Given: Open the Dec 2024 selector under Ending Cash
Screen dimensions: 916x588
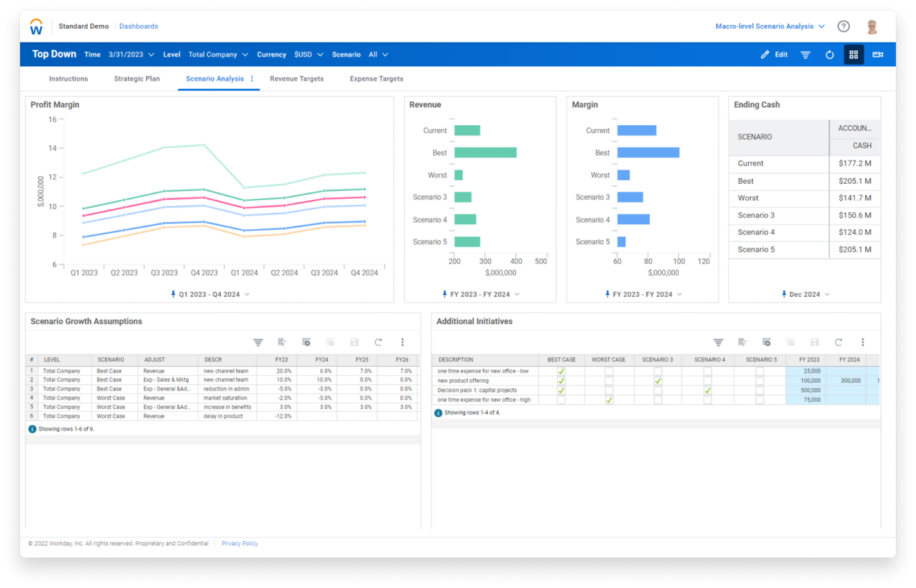Looking at the screenshot, I should pos(804,293).
